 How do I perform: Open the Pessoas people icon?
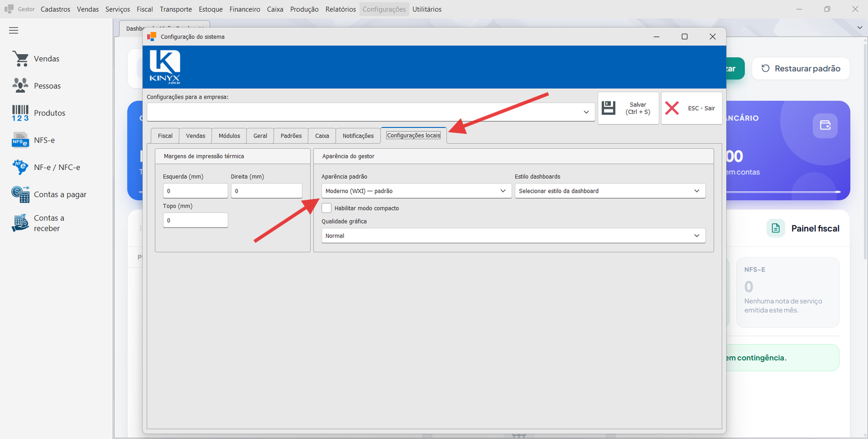click(21, 86)
